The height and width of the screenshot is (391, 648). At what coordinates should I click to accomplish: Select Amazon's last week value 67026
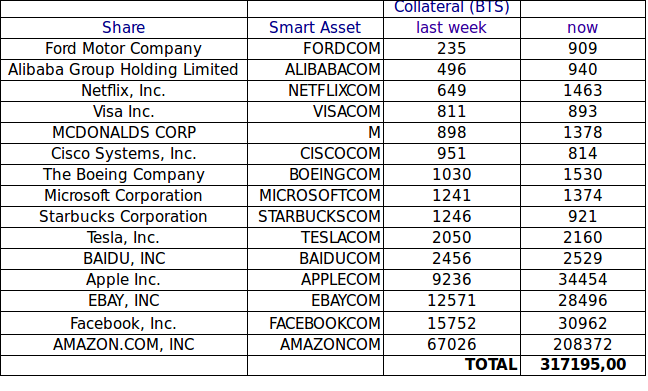[x=452, y=345]
